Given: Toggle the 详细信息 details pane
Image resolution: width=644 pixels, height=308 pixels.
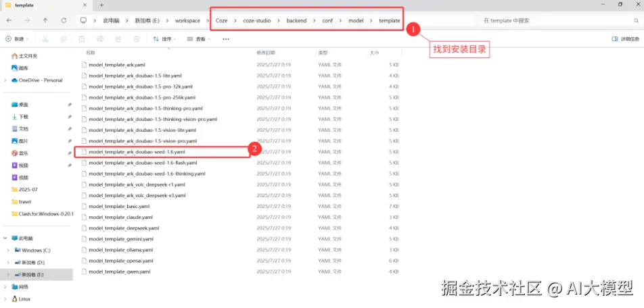Looking at the screenshot, I should [626, 39].
